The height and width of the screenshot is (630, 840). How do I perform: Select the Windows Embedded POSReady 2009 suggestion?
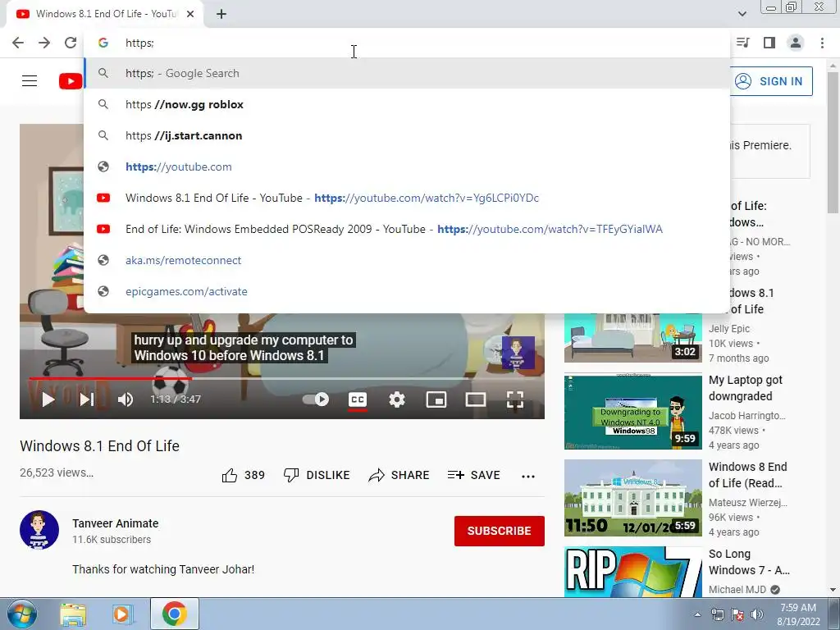click(x=407, y=229)
